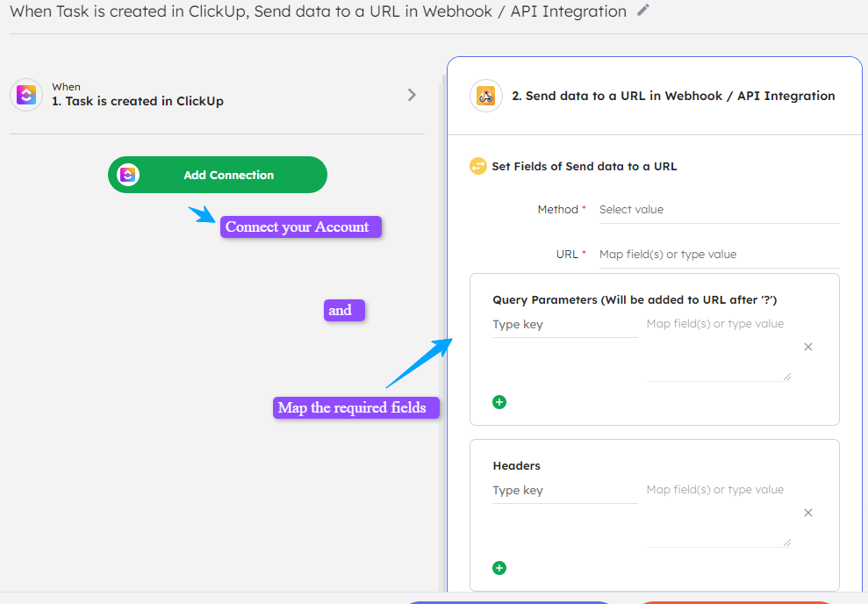Remove the Query Parameter row with X icon
868x604 pixels.
807,347
